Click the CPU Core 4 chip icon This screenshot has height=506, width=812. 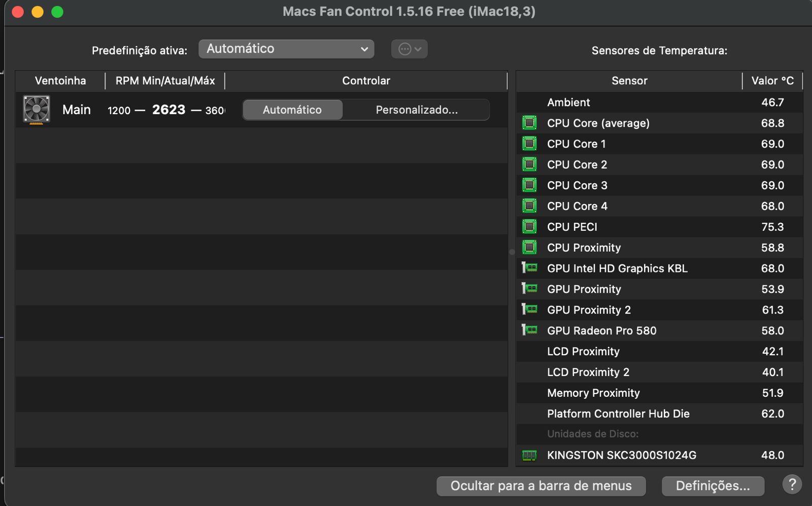coord(529,206)
